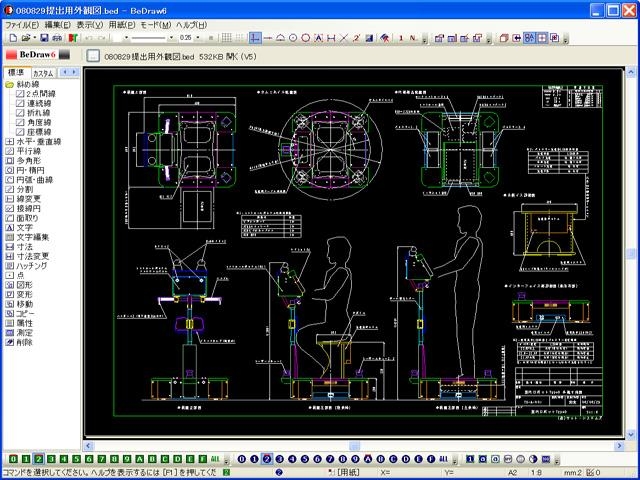Open the 編集(E) menu

(x=58, y=25)
